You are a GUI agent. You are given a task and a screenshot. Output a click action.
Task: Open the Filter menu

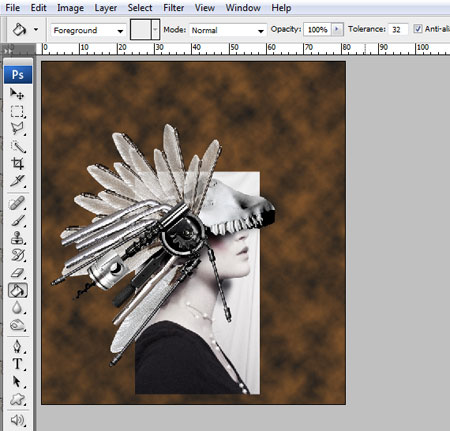click(173, 8)
